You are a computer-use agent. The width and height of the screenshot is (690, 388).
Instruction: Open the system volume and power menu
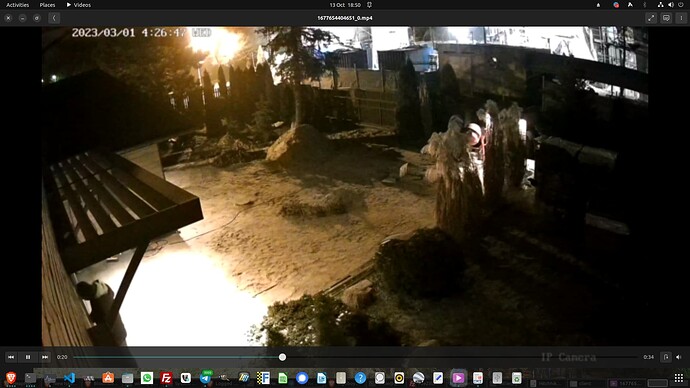(x=671, y=5)
